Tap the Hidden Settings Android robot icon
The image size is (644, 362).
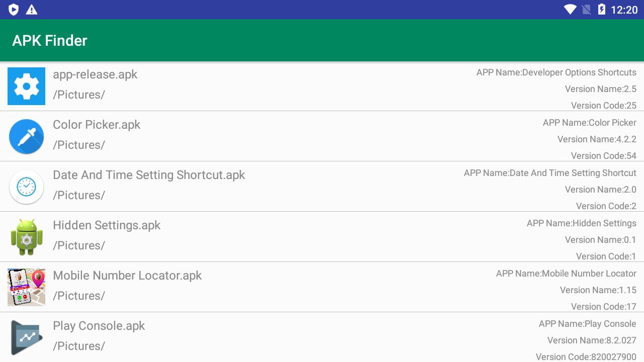pos(26,237)
